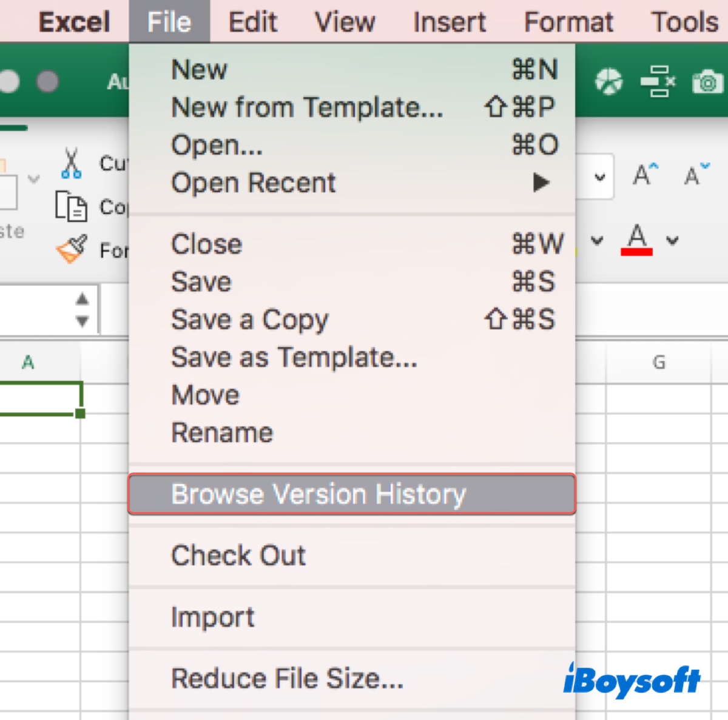Screen dimensions: 728x720
Task: Click the flowchart icon beside the camera
Action: click(657, 81)
